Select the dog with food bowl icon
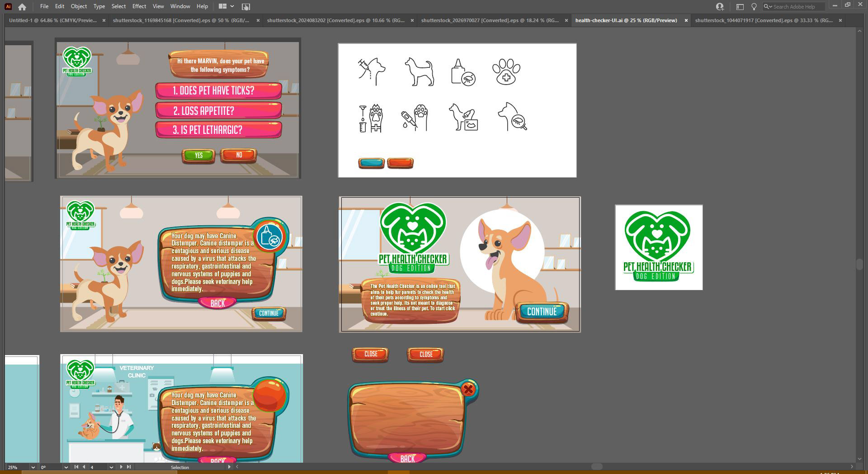 coord(463,117)
